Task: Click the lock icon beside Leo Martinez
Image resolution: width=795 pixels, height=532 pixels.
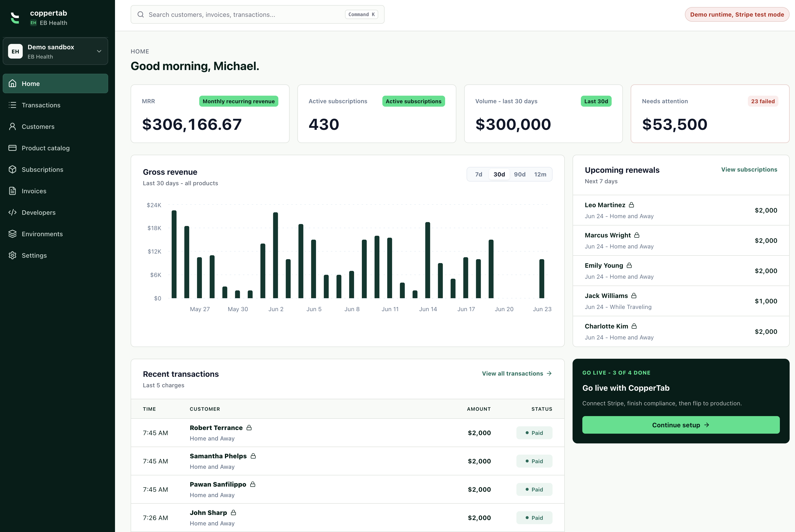Action: click(631, 205)
